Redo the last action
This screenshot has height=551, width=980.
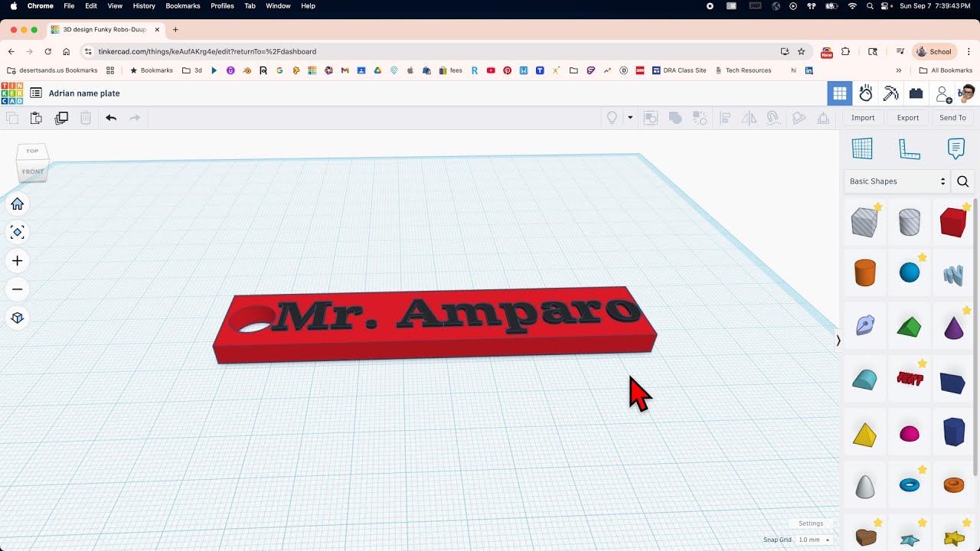tap(135, 118)
